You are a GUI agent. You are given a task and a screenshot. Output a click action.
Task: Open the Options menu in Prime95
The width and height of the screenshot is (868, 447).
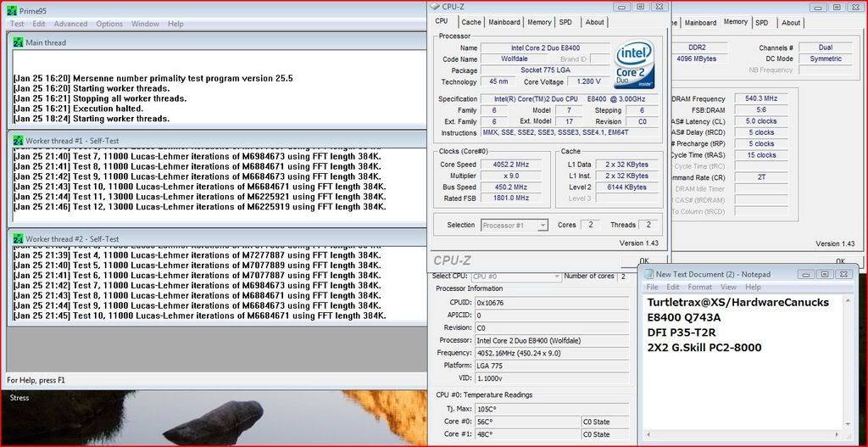point(109,24)
